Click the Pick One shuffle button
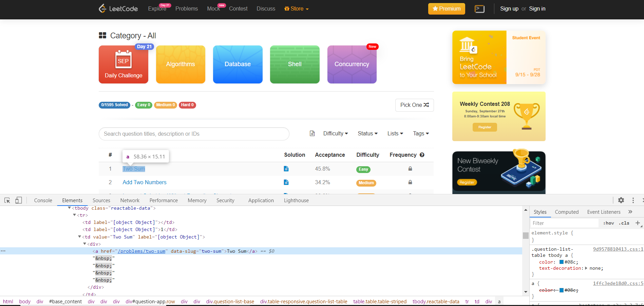This screenshot has height=306, width=644. coord(415,105)
